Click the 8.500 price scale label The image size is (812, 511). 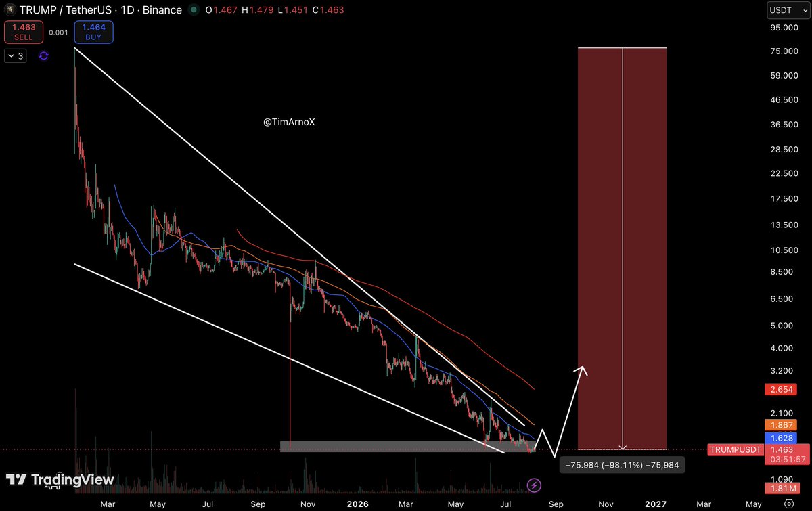[x=780, y=272]
